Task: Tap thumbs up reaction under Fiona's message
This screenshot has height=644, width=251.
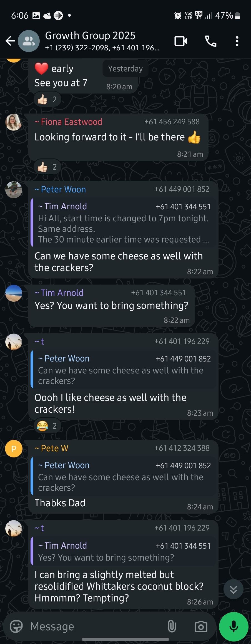Action: coord(47,167)
